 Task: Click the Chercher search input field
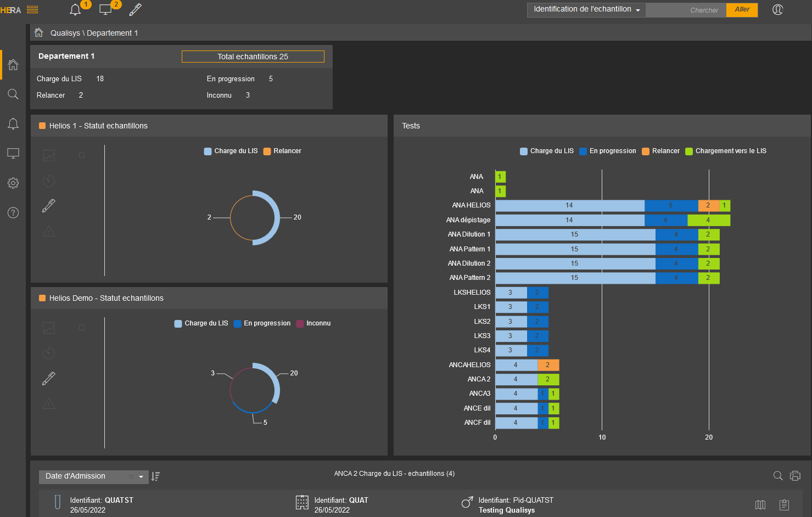(686, 10)
